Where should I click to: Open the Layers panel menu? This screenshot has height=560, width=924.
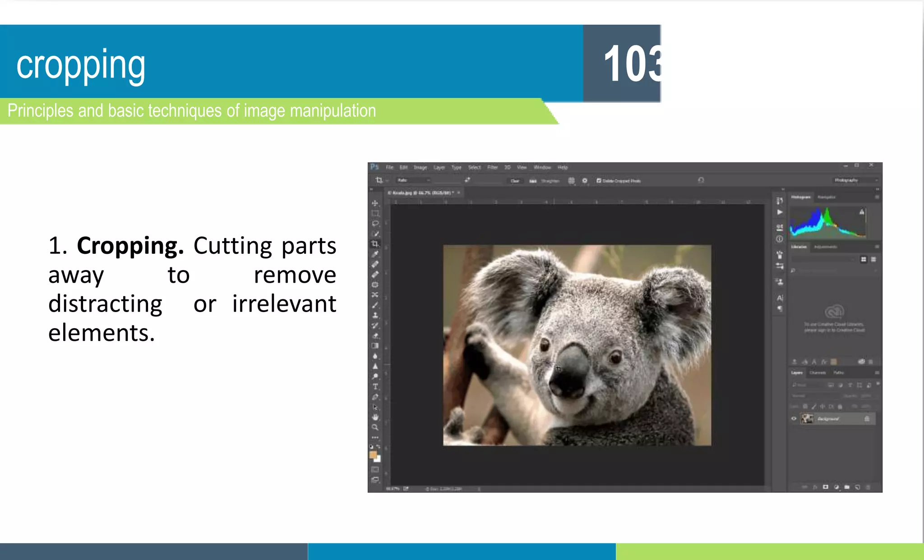(x=877, y=373)
